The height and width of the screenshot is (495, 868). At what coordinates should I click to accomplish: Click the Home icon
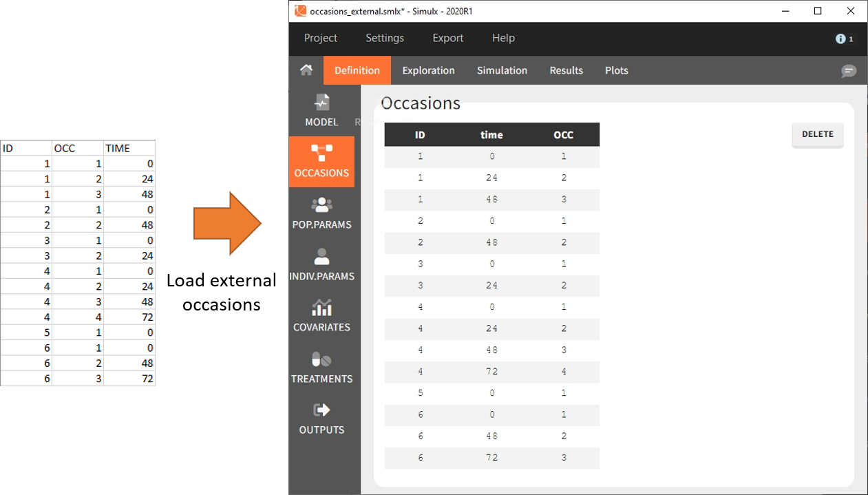point(306,70)
